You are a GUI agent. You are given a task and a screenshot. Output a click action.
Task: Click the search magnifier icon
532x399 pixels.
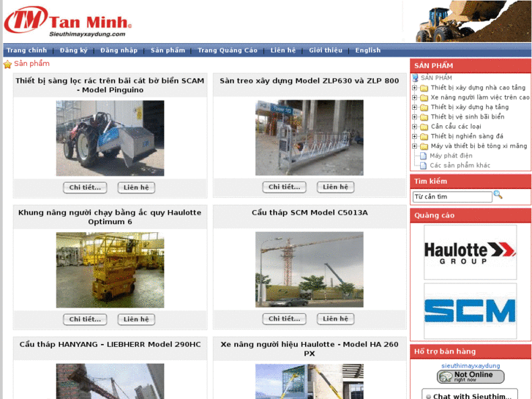498,195
